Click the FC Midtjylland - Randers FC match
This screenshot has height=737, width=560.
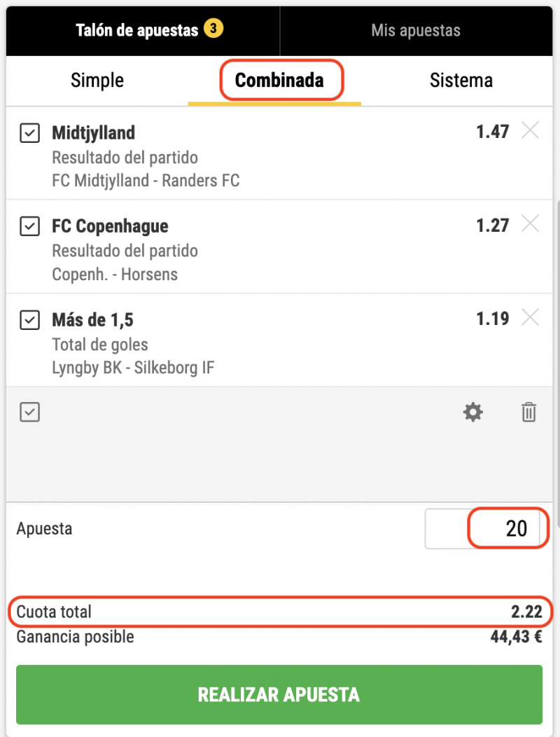point(146,181)
